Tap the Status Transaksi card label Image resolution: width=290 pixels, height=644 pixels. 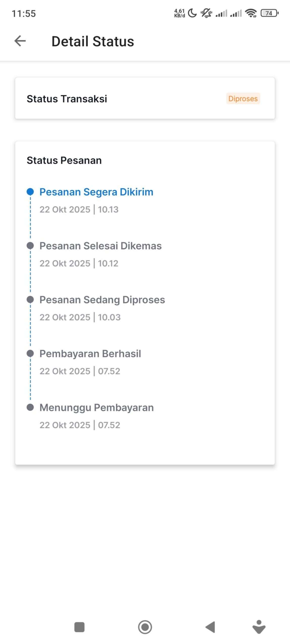point(67,99)
